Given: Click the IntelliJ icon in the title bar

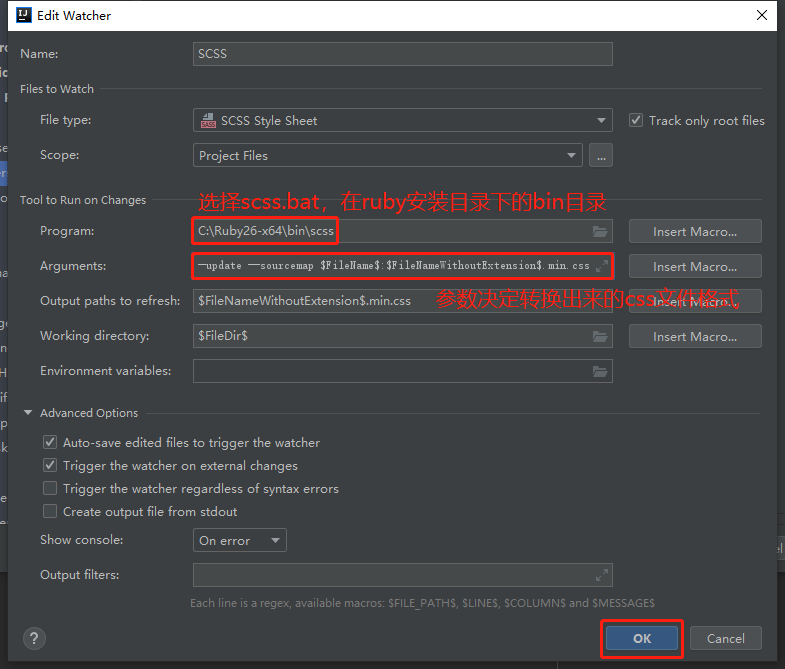Looking at the screenshot, I should tap(24, 15).
